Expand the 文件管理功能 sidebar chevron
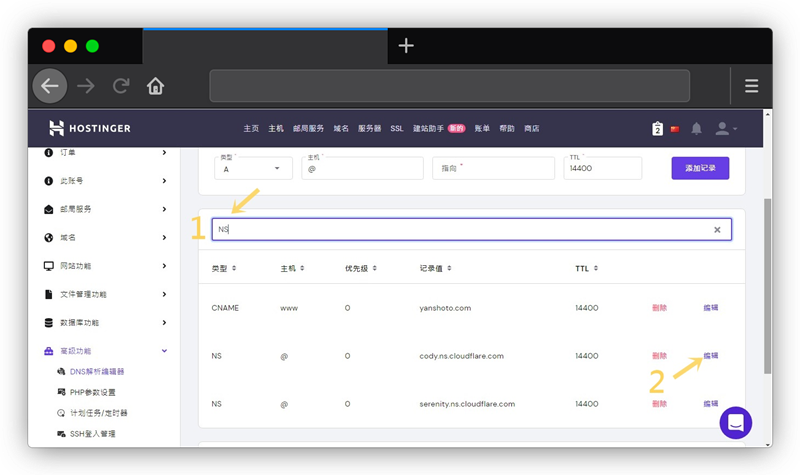 point(164,294)
